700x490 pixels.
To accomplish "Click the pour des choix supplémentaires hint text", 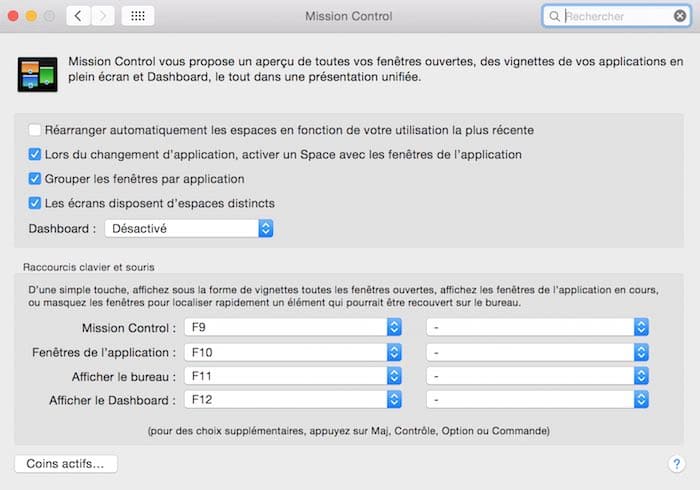I will coord(349,431).
